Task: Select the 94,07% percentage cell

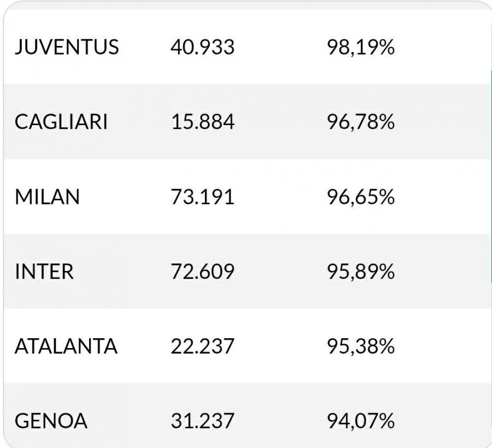Action: coord(360,421)
